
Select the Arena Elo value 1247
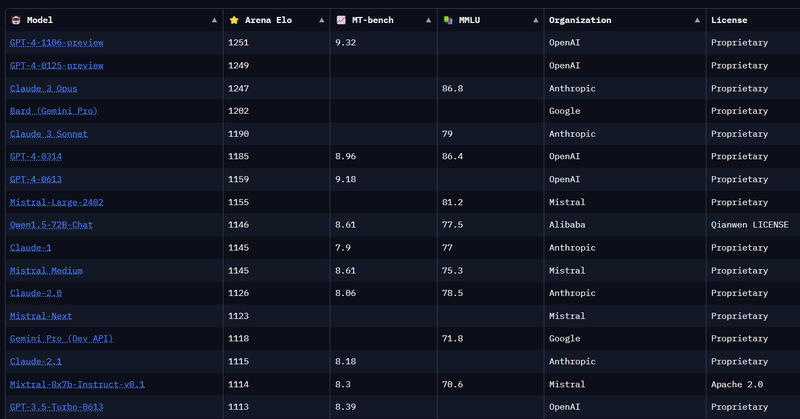tap(238, 89)
